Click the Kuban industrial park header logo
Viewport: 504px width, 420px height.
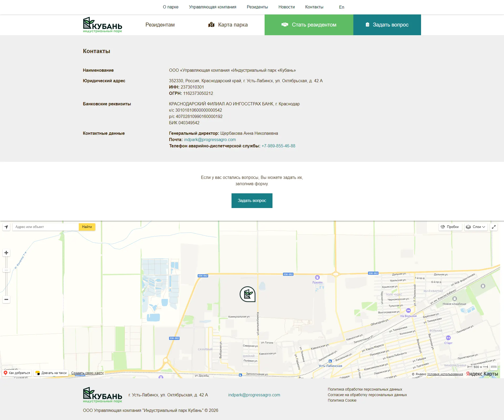tap(103, 25)
